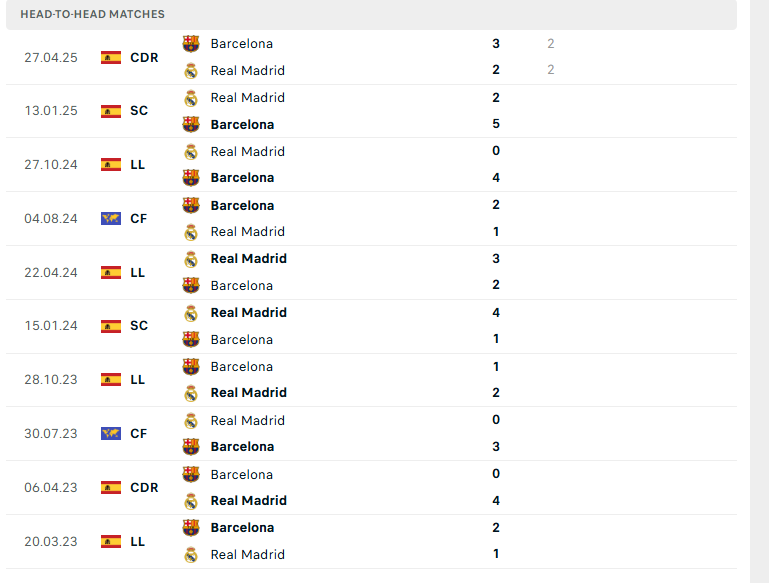Click the LL label for 27.10.24
The height and width of the screenshot is (583, 769).
(137, 165)
